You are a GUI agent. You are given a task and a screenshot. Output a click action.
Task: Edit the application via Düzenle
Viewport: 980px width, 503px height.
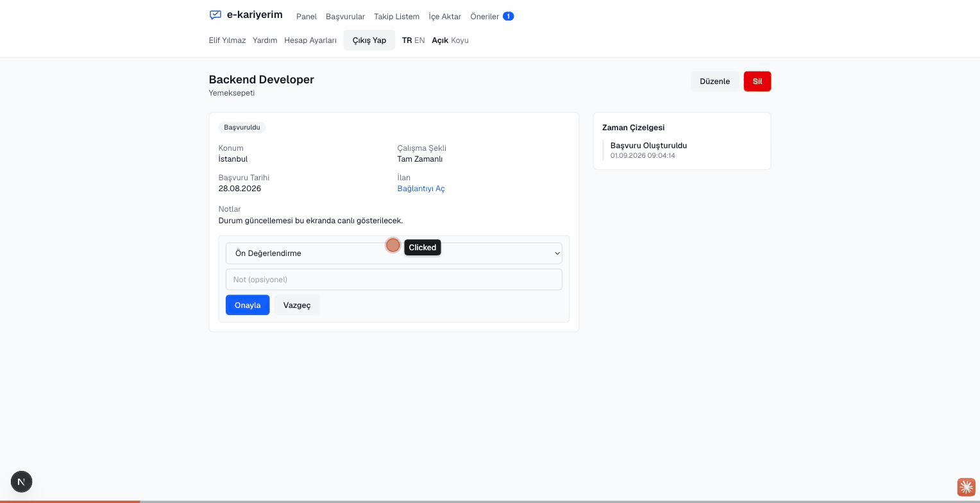click(x=714, y=81)
